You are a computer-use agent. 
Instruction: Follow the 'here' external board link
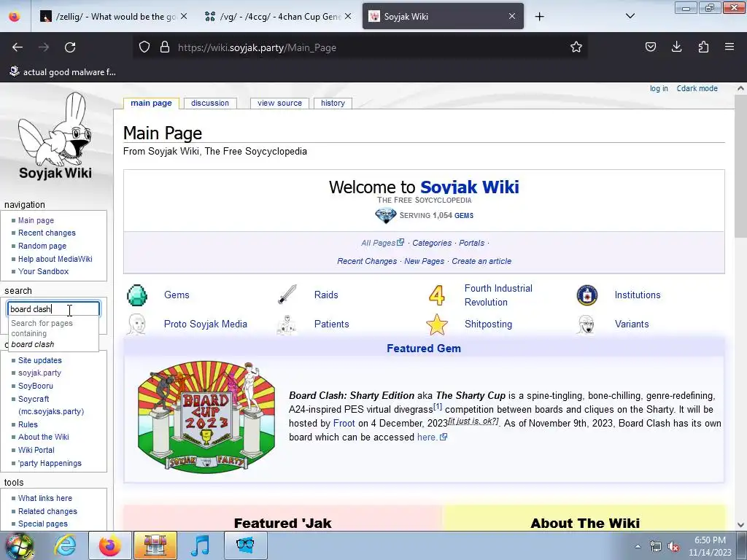[x=432, y=437]
